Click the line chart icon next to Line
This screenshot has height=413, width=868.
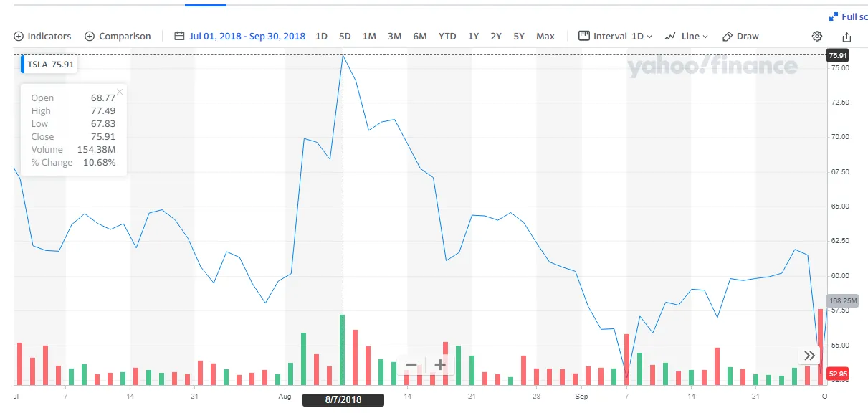[670, 37]
